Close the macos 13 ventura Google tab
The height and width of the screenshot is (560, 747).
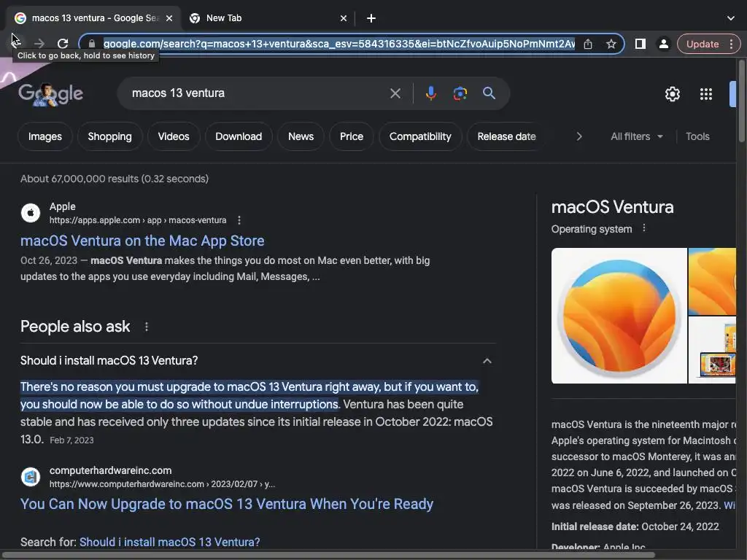pyautogui.click(x=169, y=18)
